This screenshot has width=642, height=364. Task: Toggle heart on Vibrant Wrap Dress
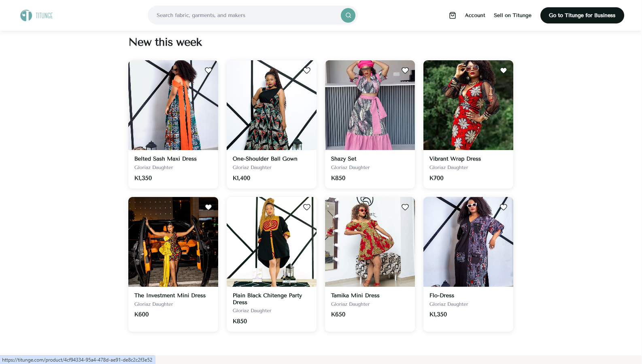504,70
